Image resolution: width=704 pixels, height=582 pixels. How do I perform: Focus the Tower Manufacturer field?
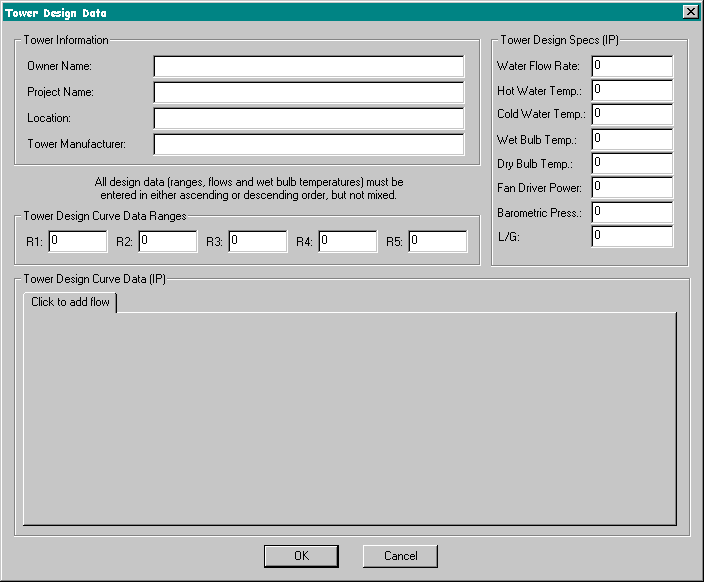point(308,144)
